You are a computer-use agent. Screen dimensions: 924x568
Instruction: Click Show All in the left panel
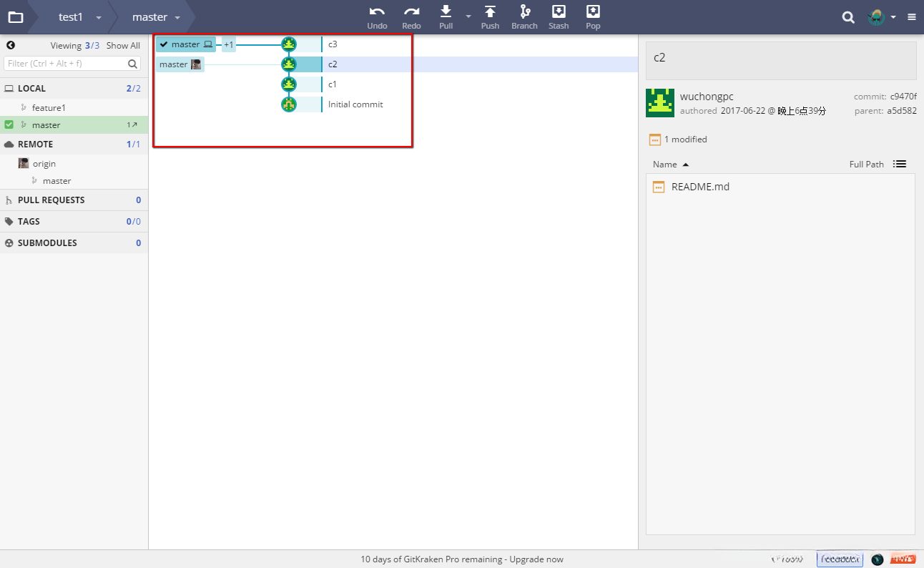(x=123, y=46)
